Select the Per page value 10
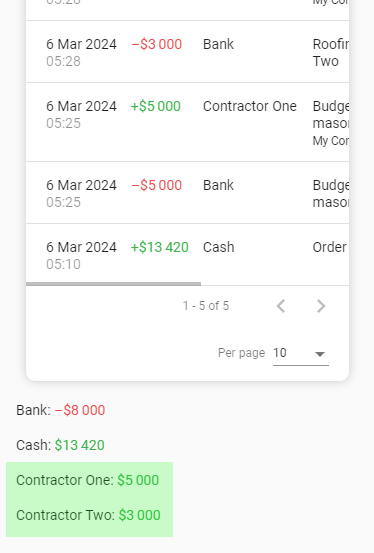374x553 pixels. click(280, 353)
